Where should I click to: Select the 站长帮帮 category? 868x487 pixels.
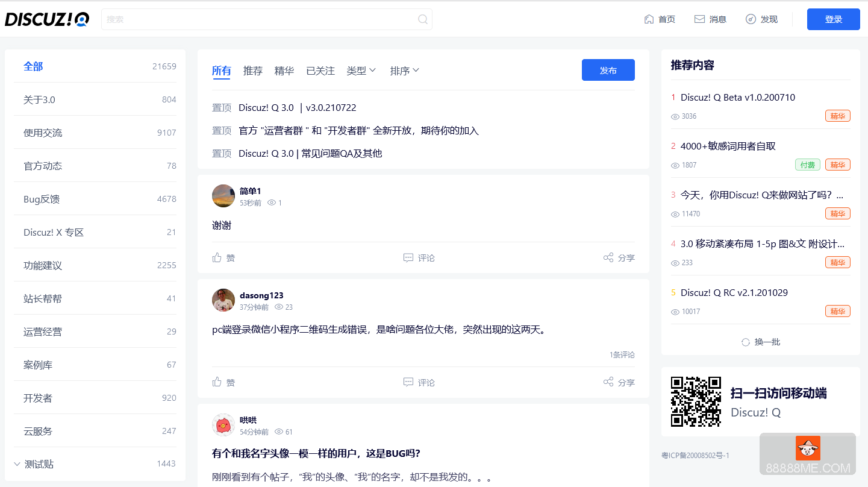pos(95,298)
